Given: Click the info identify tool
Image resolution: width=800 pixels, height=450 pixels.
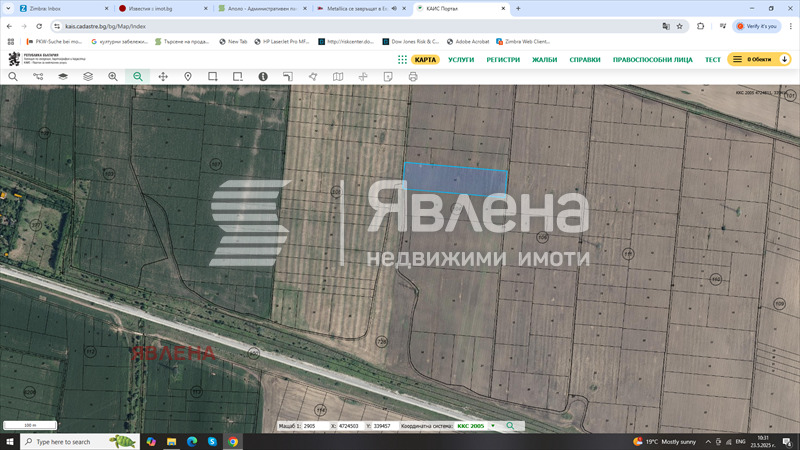Looking at the screenshot, I should tap(263, 76).
